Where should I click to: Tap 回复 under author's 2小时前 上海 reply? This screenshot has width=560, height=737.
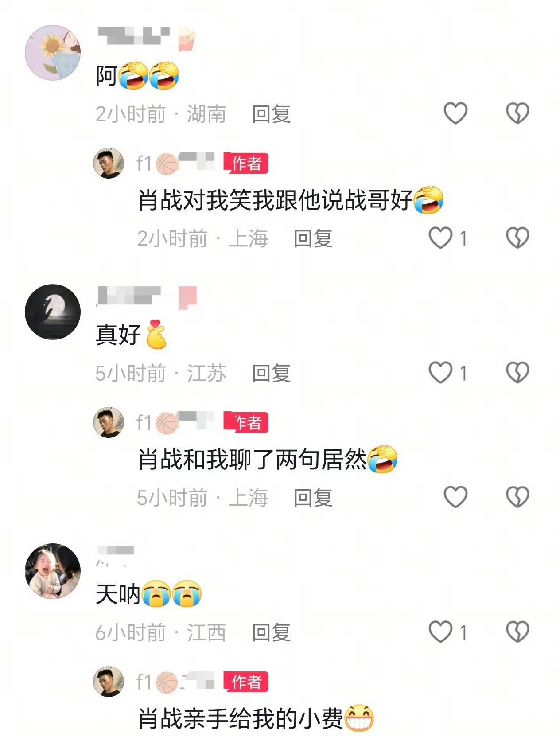point(313,238)
